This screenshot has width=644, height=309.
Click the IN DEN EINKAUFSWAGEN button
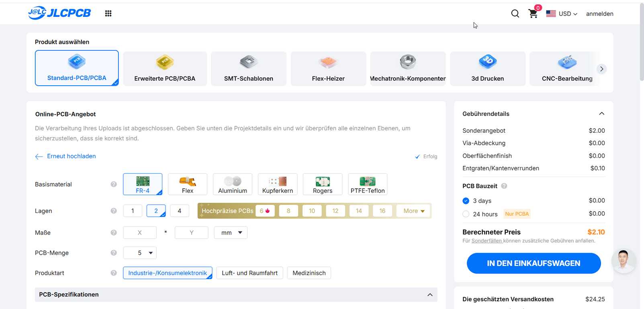click(x=534, y=263)
